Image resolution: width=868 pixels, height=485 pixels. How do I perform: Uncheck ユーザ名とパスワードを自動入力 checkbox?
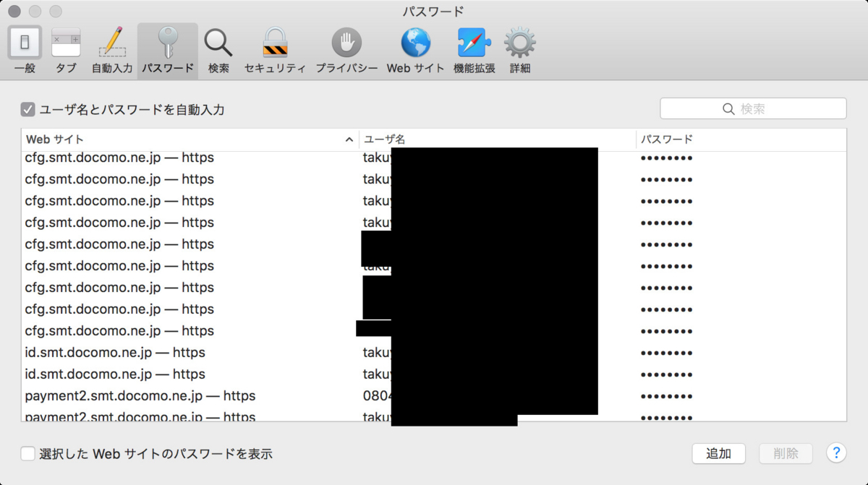pyautogui.click(x=28, y=110)
